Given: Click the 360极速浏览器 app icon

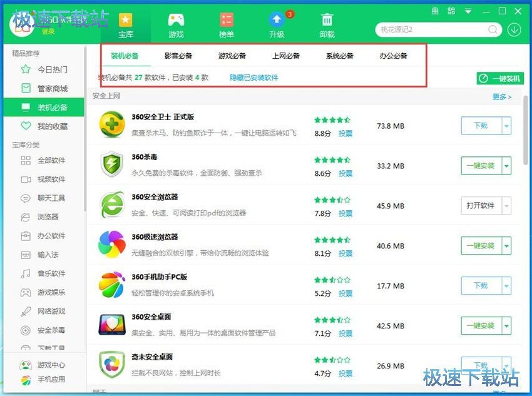Looking at the screenshot, I should (x=111, y=245).
